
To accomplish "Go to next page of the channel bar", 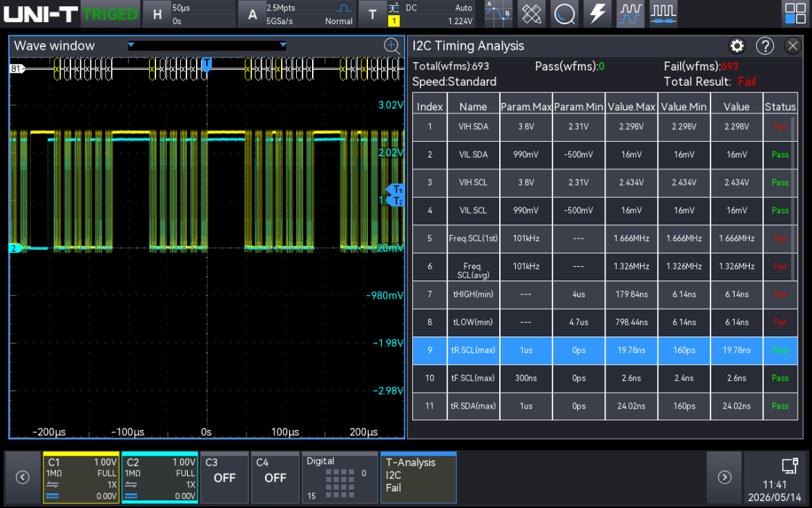I will tap(724, 478).
